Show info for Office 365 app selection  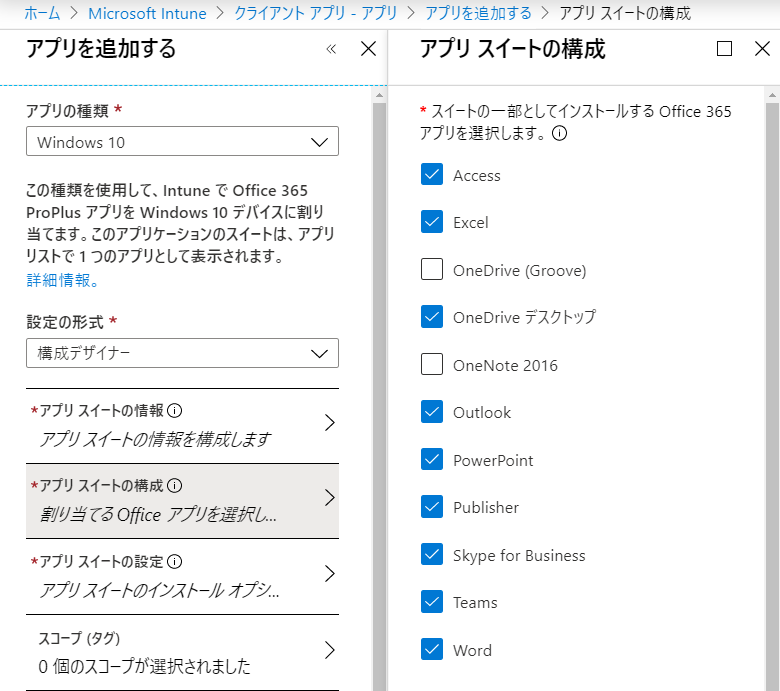pos(560,133)
